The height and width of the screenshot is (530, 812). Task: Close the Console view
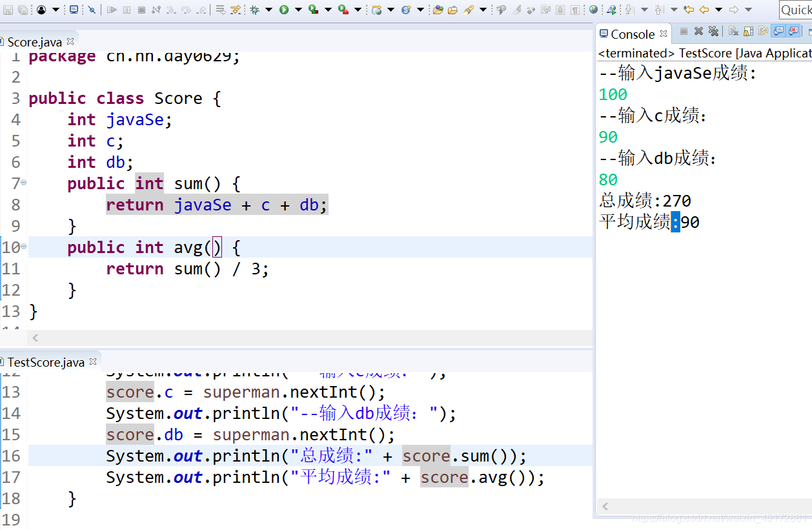(664, 34)
